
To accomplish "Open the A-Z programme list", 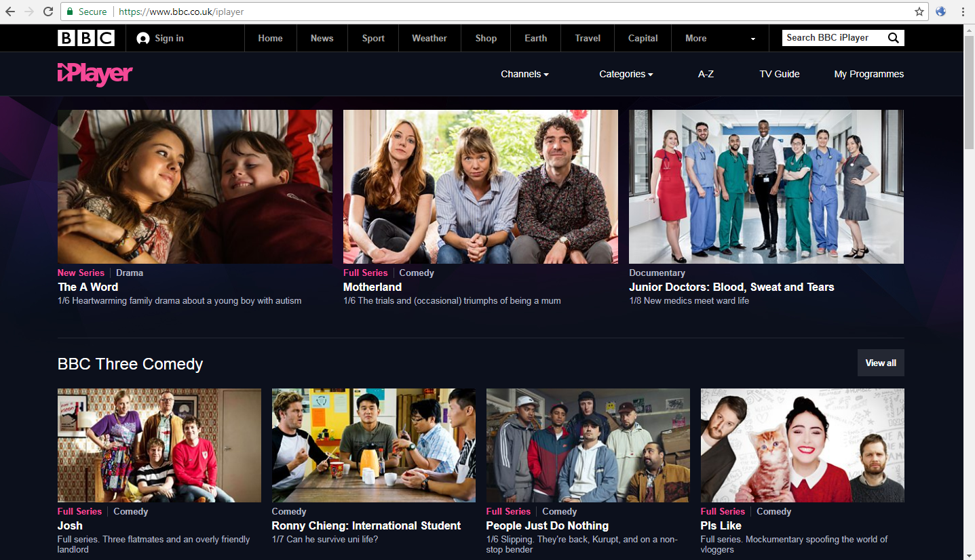I will 706,74.
